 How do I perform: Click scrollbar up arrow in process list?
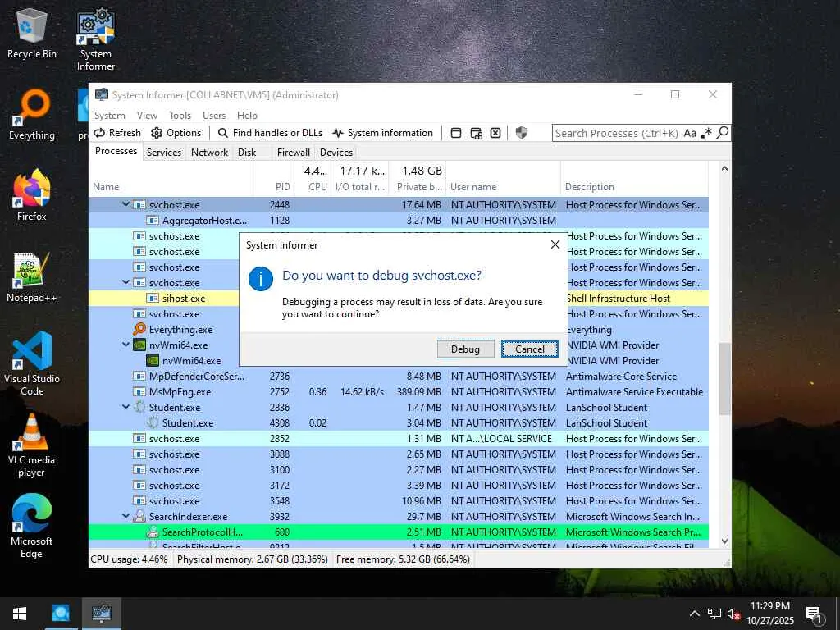(724, 169)
